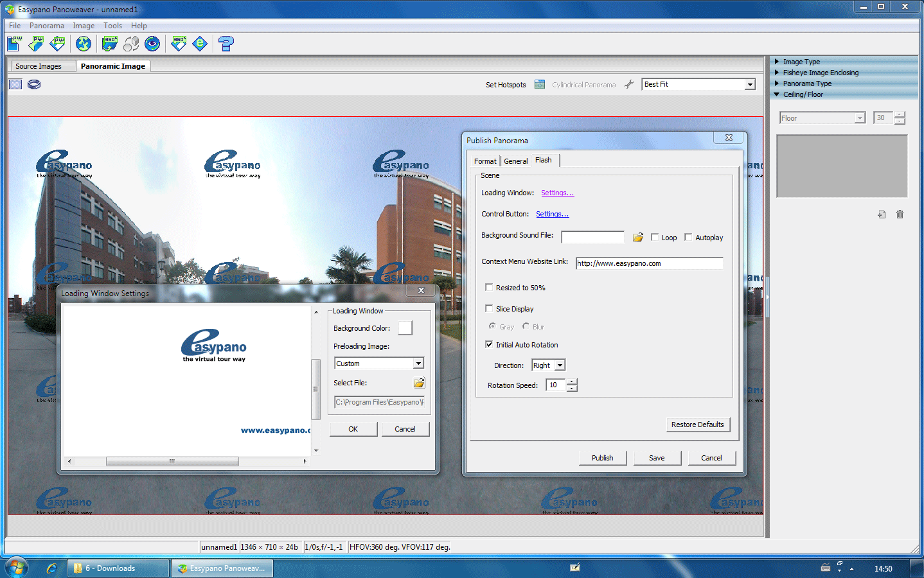
Task: Close the Loading Window Settings dialog
Action: tap(421, 290)
